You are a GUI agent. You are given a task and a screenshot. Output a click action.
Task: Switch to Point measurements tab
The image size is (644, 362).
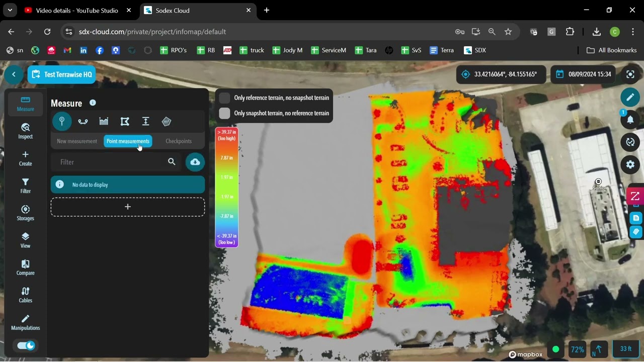coord(128,141)
